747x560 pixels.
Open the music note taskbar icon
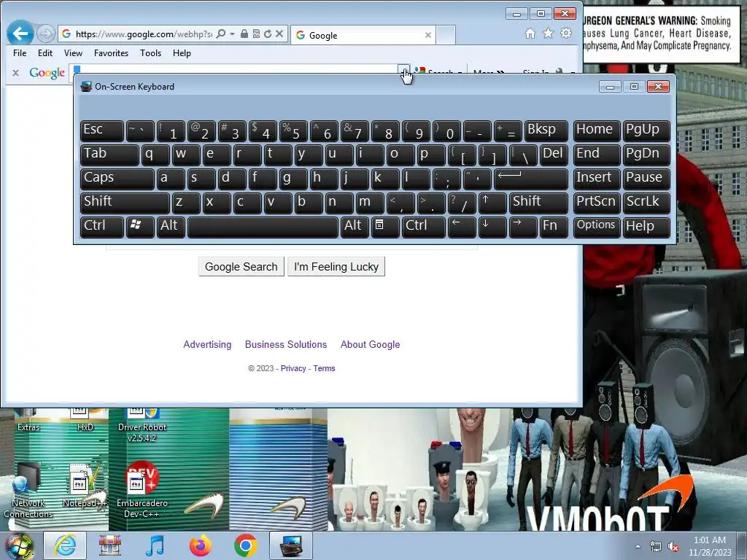(155, 545)
